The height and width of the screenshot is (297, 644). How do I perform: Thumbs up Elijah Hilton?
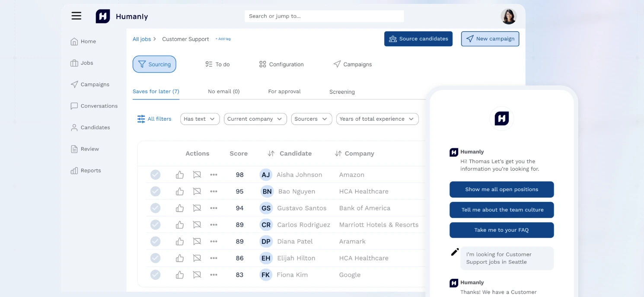click(x=180, y=258)
